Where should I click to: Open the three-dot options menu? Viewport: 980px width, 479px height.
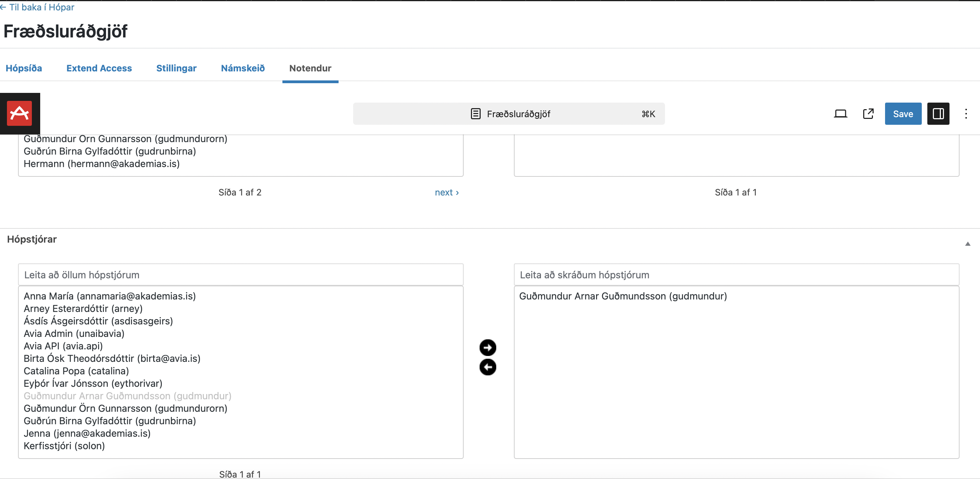pos(965,114)
